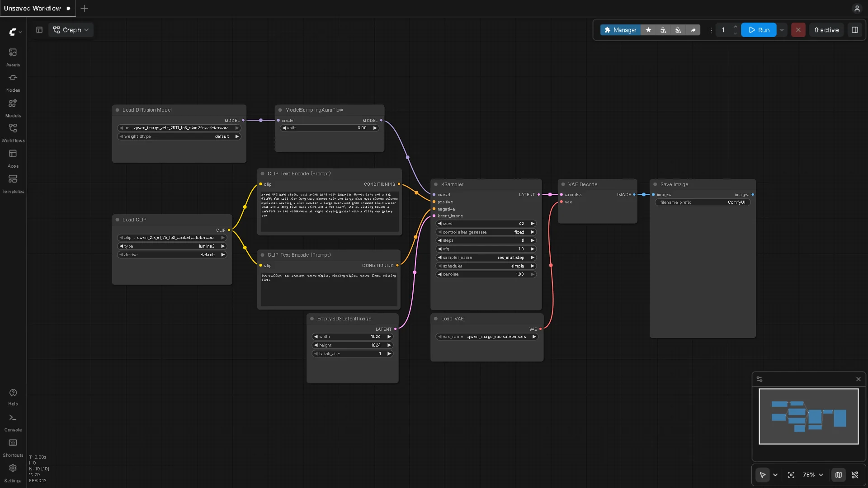Open the 78% zoom dropdown
The height and width of the screenshot is (488, 868).
coord(813,475)
